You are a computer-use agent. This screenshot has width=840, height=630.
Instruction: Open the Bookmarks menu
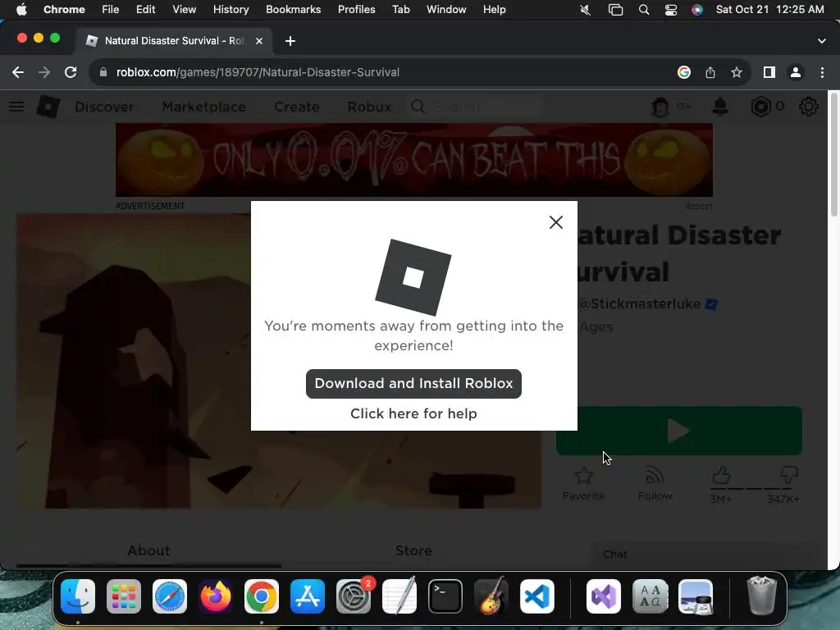tap(293, 10)
